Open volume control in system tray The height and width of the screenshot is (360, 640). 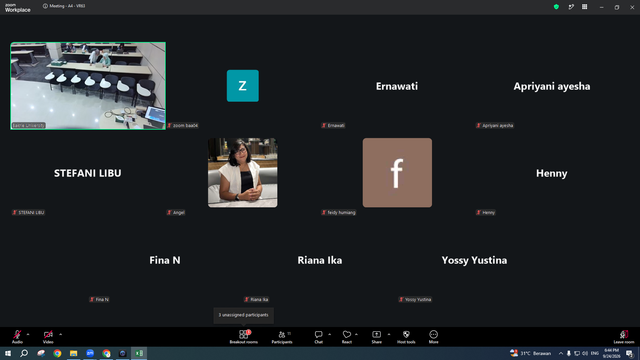[x=585, y=353]
